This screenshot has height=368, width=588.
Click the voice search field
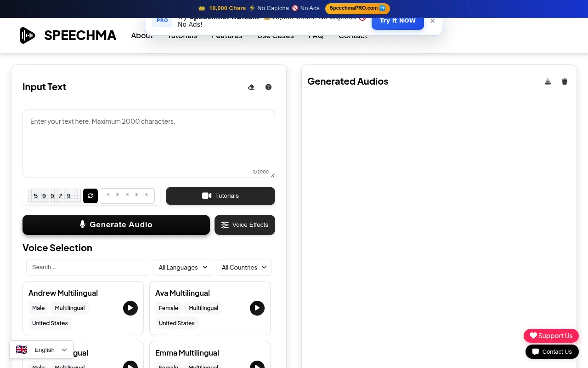(x=88, y=267)
